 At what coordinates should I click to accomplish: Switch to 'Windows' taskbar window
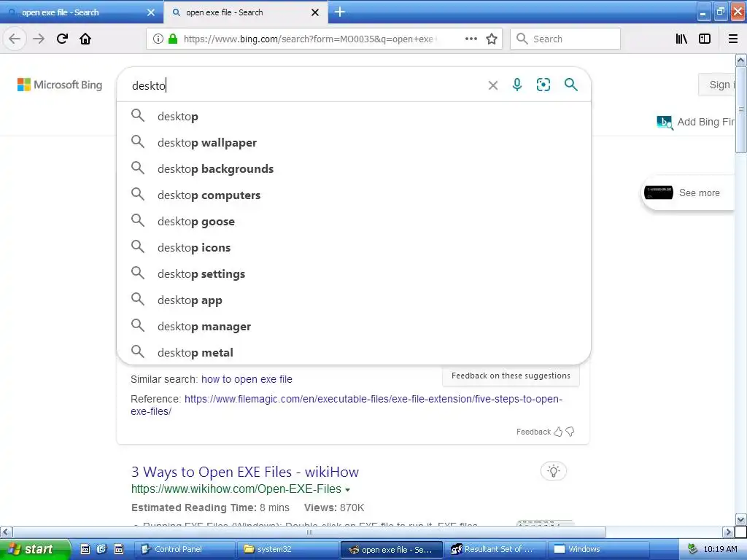(597, 549)
